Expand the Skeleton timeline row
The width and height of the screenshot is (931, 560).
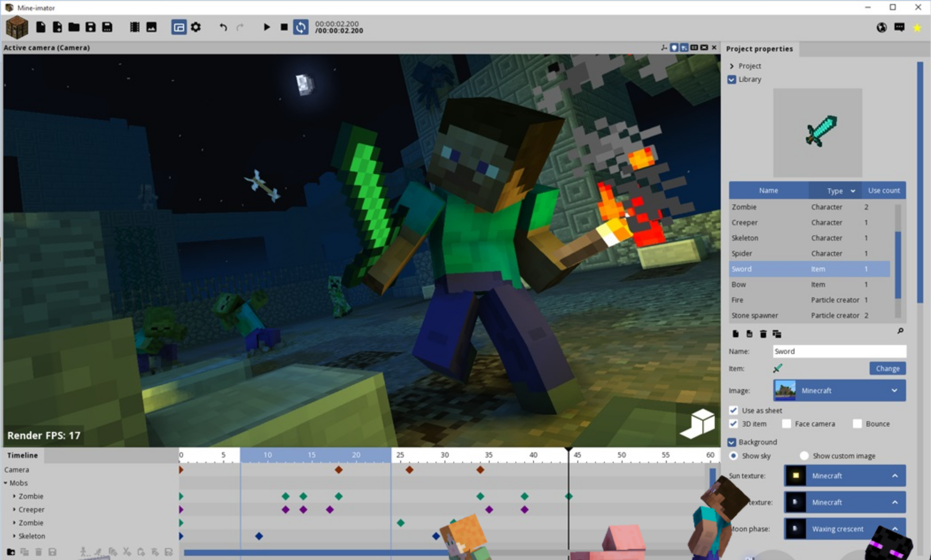pyautogui.click(x=14, y=536)
